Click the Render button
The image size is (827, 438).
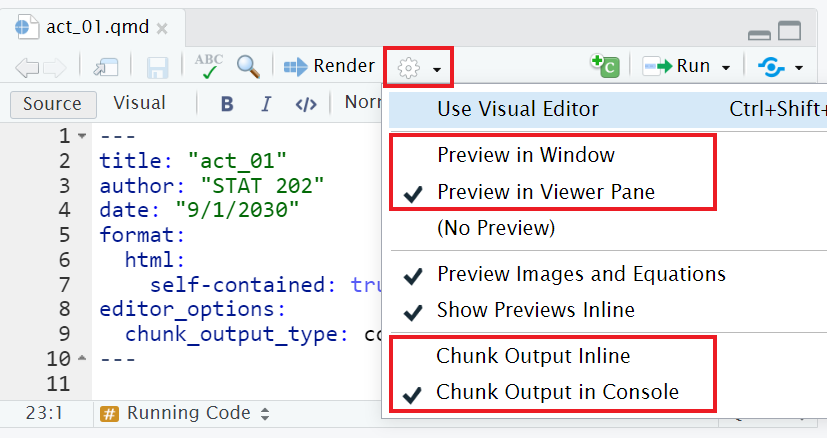pyautogui.click(x=330, y=66)
